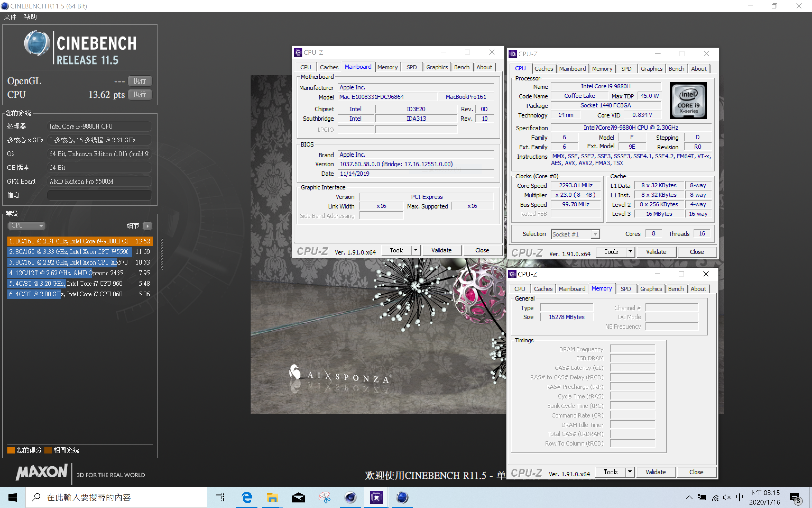
Task: Click the taskbar clock and date
Action: pyautogui.click(x=765, y=497)
